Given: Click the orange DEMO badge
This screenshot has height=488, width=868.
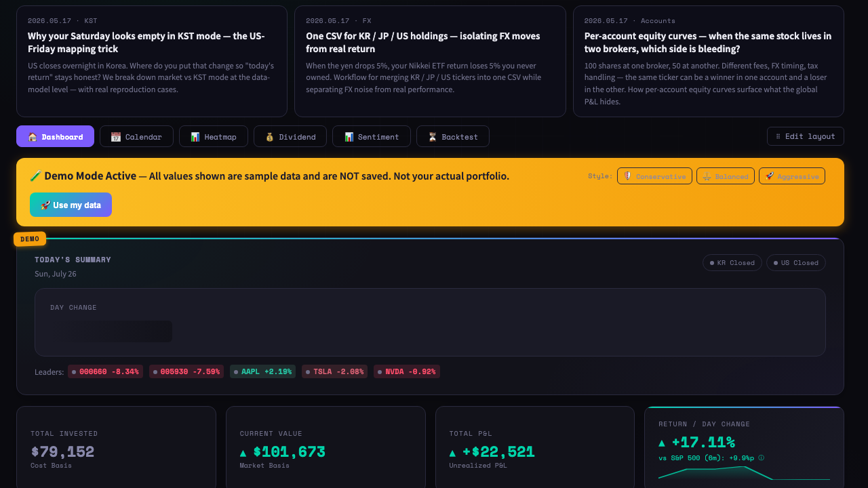Looking at the screenshot, I should pyautogui.click(x=30, y=239).
